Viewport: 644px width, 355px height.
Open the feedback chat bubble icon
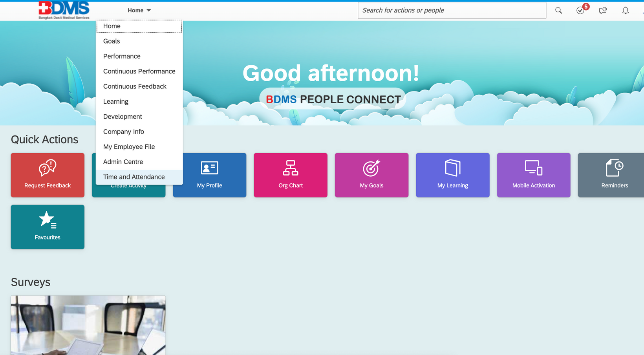603,11
